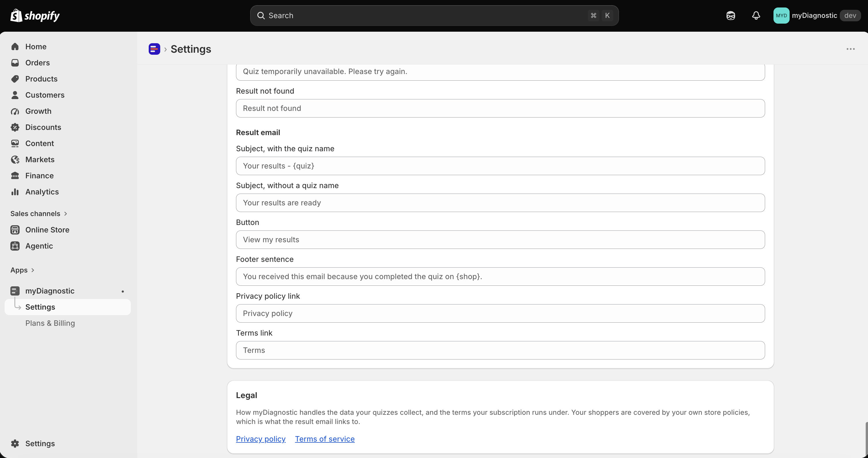Viewport: 868px width, 458px height.
Task: Edit the Subject with quiz name field
Action: coord(500,166)
